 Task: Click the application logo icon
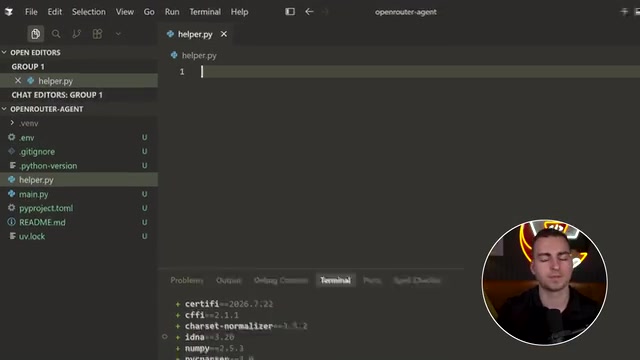pyautogui.click(x=9, y=12)
